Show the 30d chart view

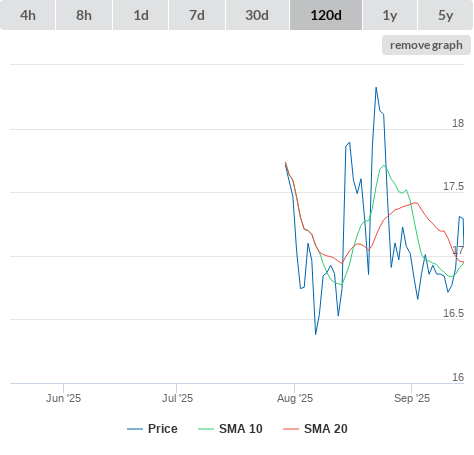(x=257, y=15)
